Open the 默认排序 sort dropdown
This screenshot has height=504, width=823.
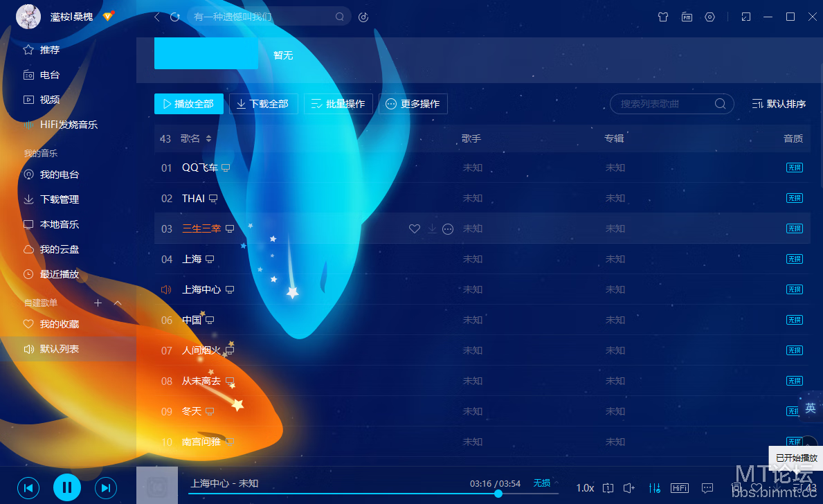(779, 104)
